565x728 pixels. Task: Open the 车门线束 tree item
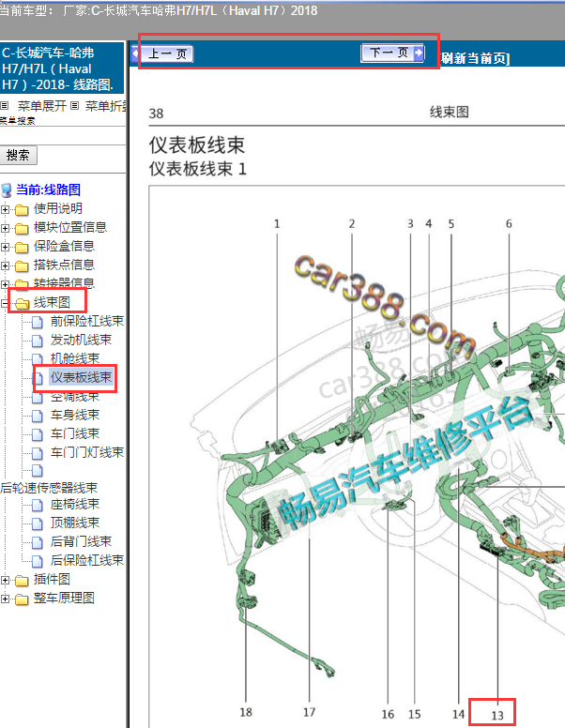pyautogui.click(x=75, y=433)
